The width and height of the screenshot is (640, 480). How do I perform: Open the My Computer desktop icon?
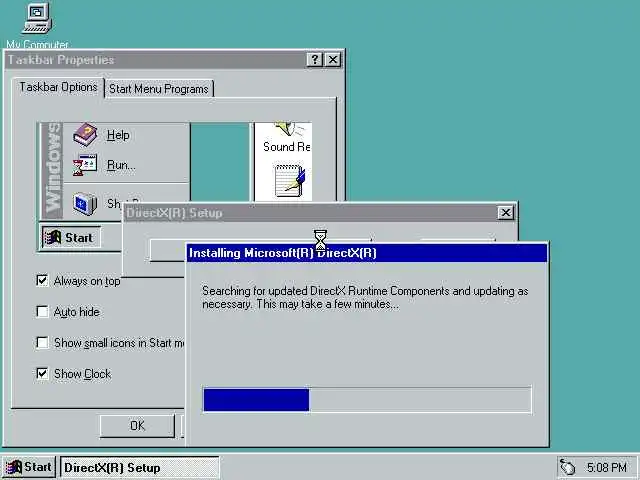coord(37,24)
